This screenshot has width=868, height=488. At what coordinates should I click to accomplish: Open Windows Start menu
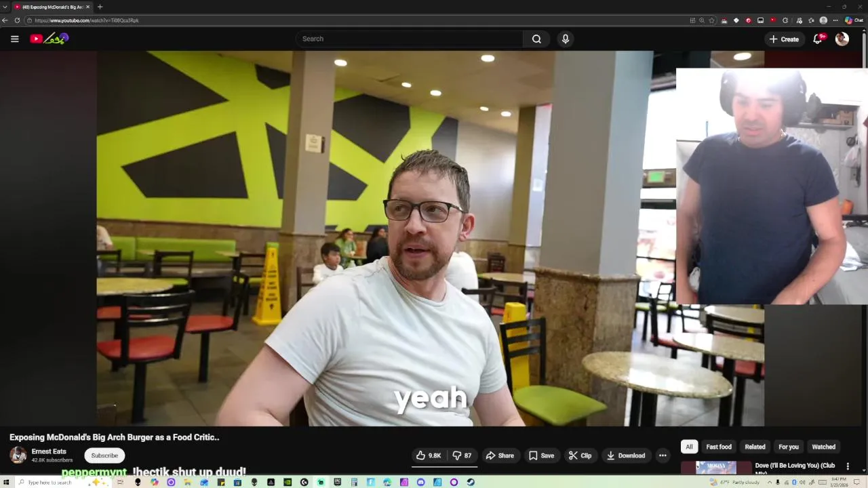(x=6, y=482)
